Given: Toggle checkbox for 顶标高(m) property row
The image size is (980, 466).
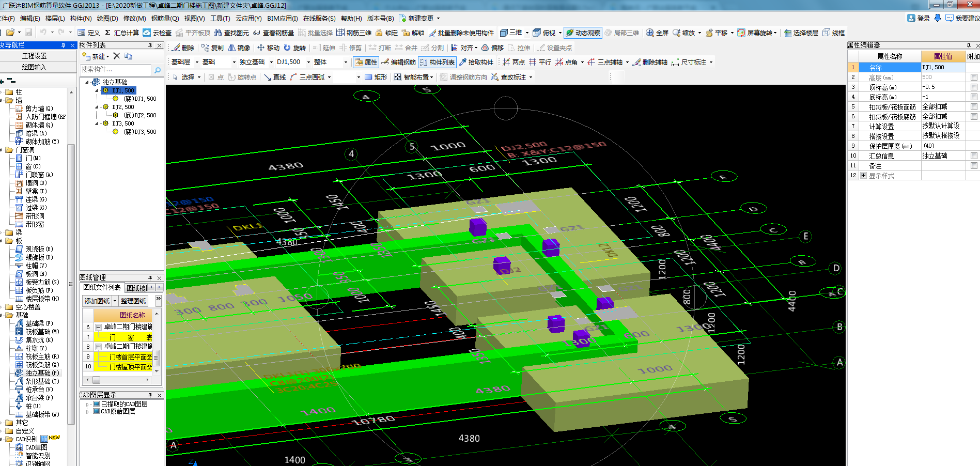Looking at the screenshot, I should tap(974, 87).
